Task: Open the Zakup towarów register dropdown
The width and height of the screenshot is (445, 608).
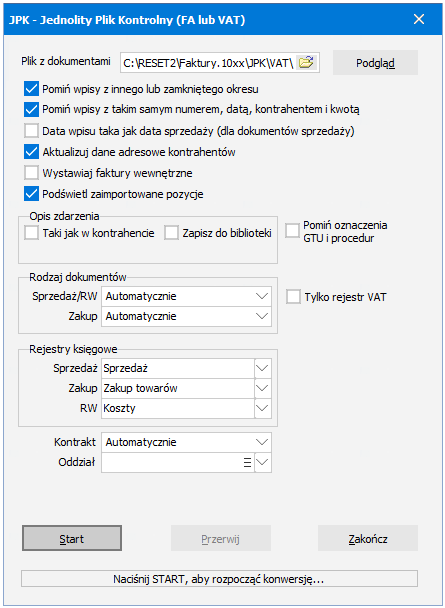Action: pyautogui.click(x=263, y=388)
